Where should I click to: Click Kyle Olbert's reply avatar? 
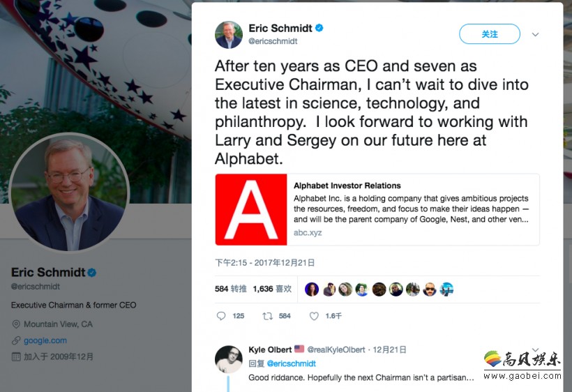coord(229,359)
